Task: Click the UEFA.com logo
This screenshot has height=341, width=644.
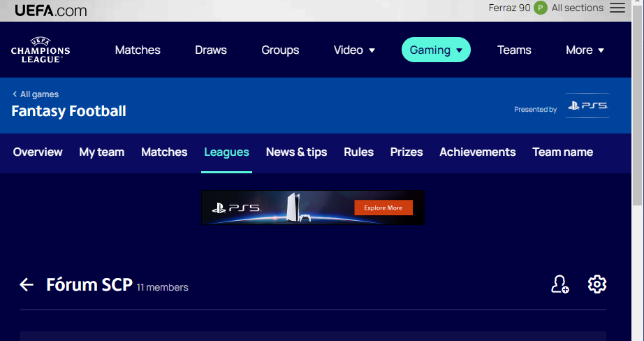Action: click(50, 10)
